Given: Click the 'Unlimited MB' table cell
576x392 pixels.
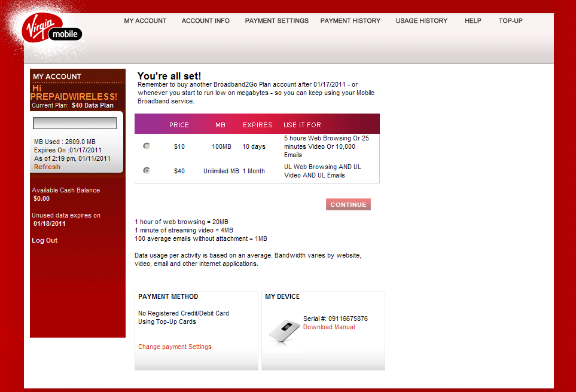Looking at the screenshot, I should click(x=221, y=171).
